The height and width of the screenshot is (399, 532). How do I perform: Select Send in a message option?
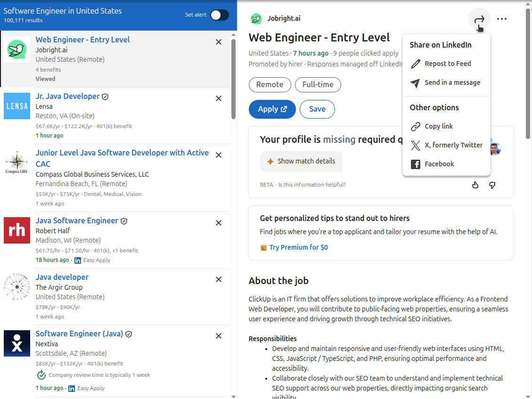tap(447, 82)
